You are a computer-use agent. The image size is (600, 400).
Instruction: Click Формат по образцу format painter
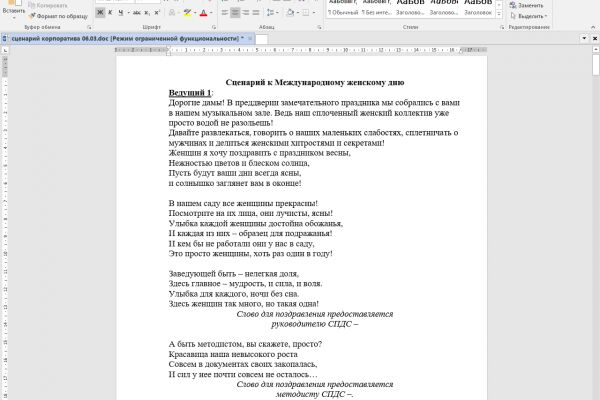coord(59,16)
